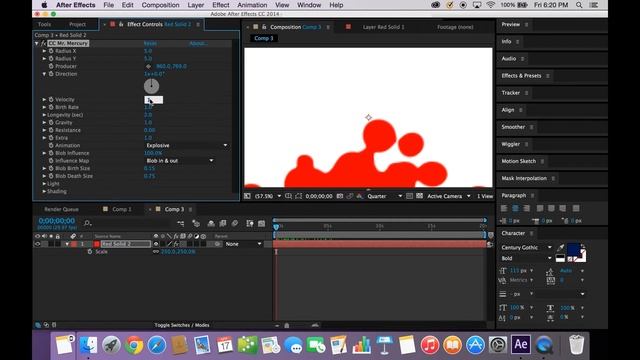Click the Show Channel color management icon
640x360 pixels.
(360, 196)
